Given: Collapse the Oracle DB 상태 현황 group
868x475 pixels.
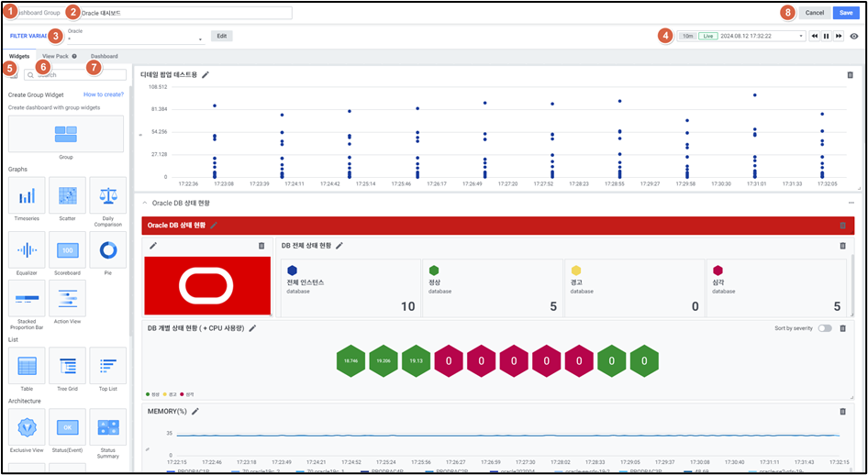Looking at the screenshot, I should coord(143,203).
